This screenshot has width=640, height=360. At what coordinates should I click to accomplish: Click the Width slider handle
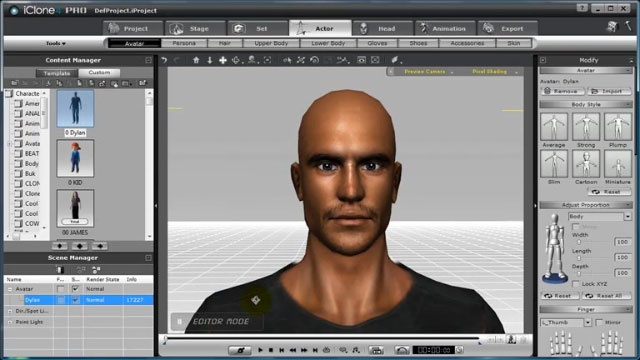[579, 242]
